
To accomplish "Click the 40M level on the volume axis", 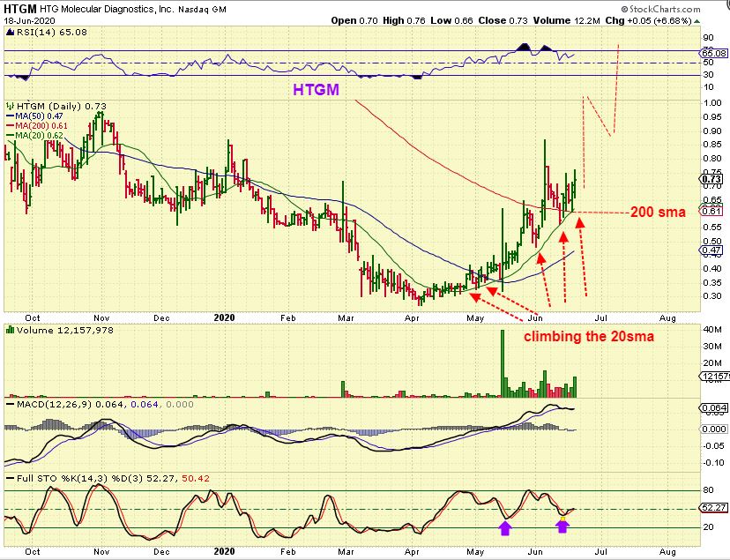I will [712, 330].
